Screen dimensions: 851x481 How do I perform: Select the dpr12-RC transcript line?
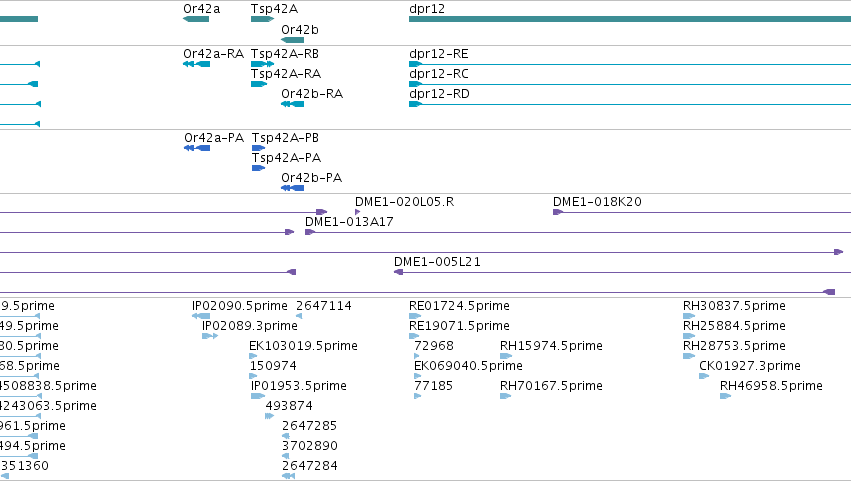[x=630, y=84]
